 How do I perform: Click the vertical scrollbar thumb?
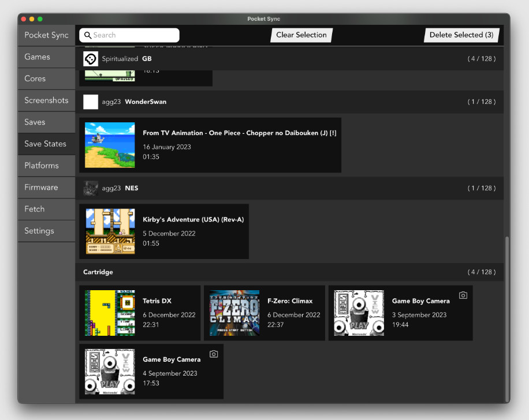pos(506,318)
